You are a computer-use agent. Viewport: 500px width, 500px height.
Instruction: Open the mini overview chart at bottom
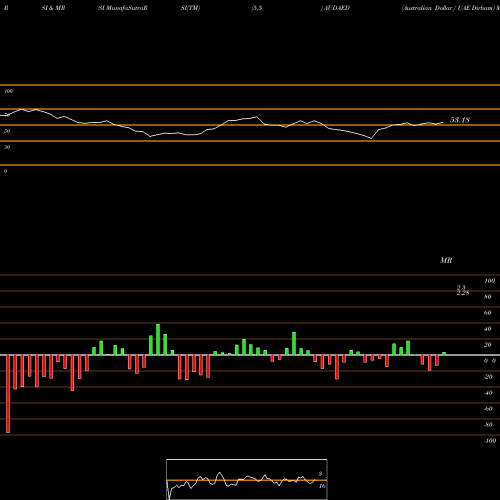pos(247,479)
